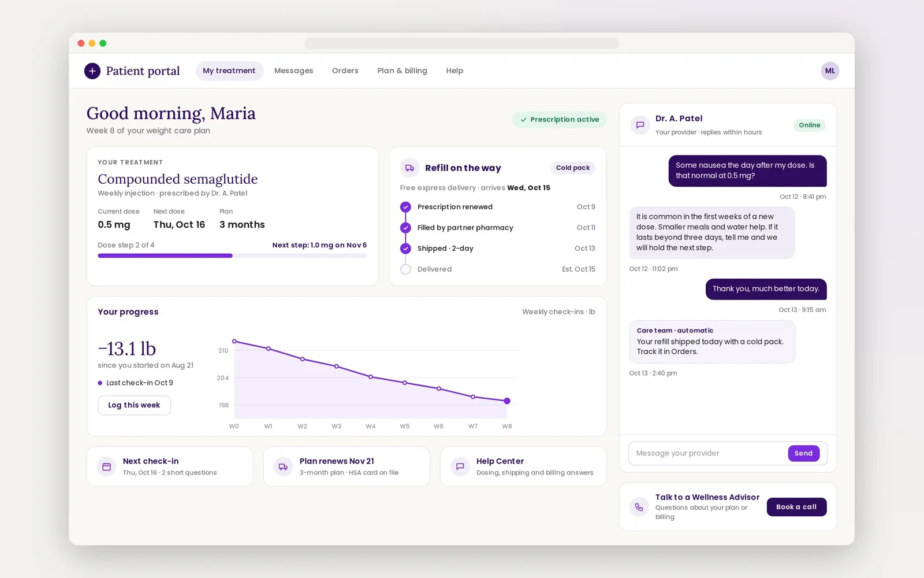Click the 'Est. Oct 15' delivery date
Viewport: 924px width, 578px height.
[x=579, y=269]
